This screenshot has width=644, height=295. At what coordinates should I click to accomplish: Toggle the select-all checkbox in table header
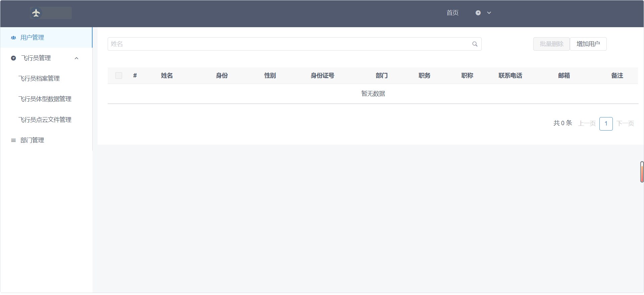point(119,76)
